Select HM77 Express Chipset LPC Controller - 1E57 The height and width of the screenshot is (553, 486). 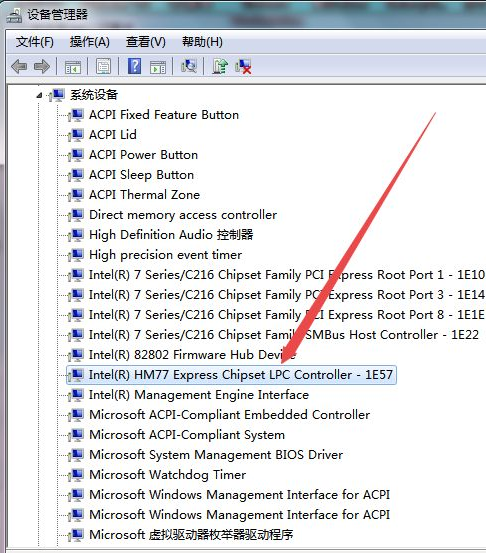click(241, 375)
